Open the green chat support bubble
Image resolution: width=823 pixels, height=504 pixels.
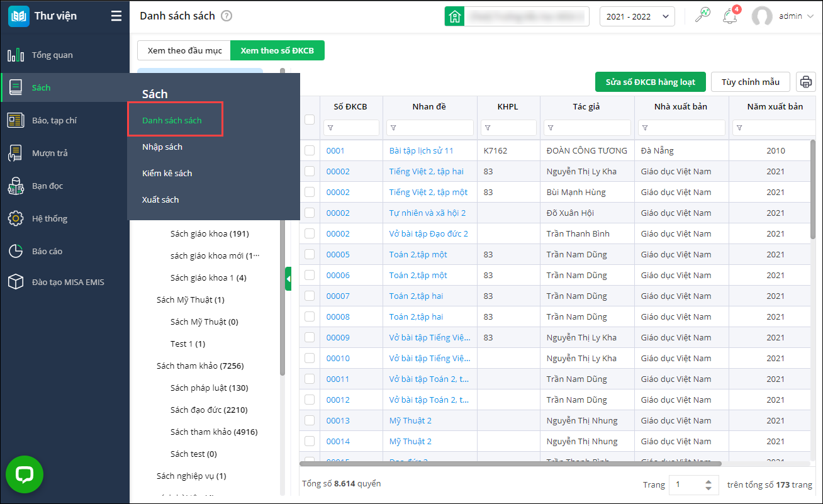click(x=25, y=474)
